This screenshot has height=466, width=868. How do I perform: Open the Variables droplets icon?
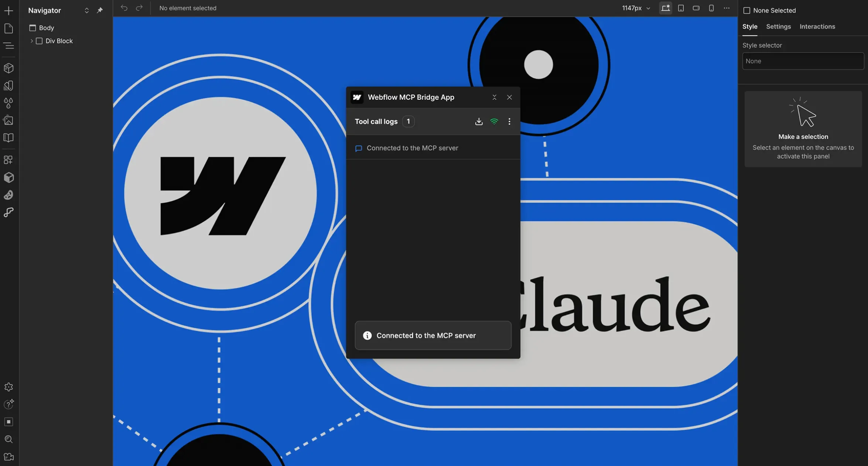pos(8,103)
